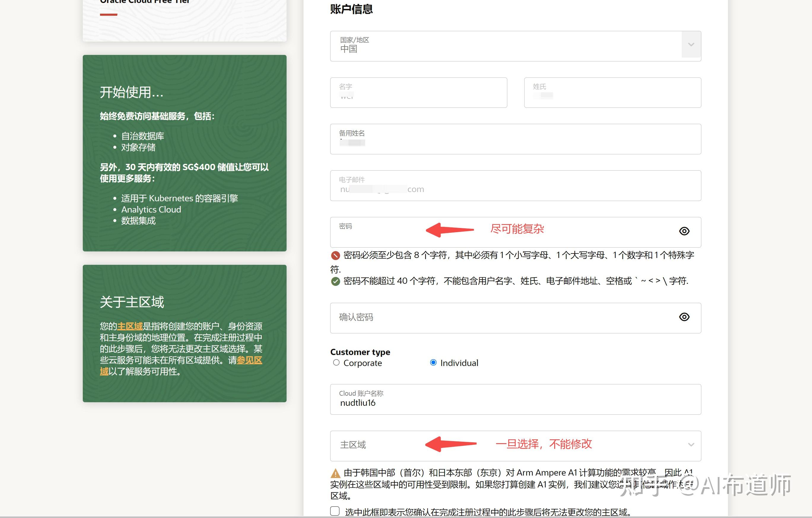The width and height of the screenshot is (812, 518).
Task: Select the Individual customer type
Action: [x=433, y=362]
